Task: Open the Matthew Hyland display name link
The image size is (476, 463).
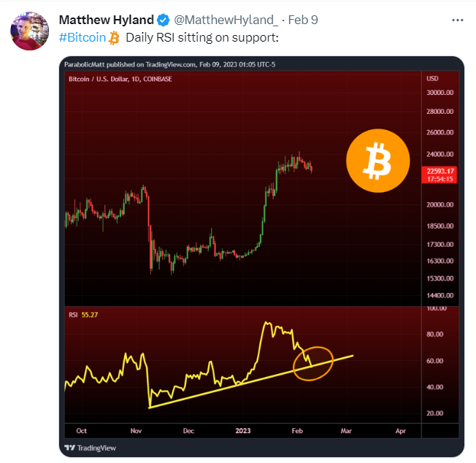Action: [105, 20]
